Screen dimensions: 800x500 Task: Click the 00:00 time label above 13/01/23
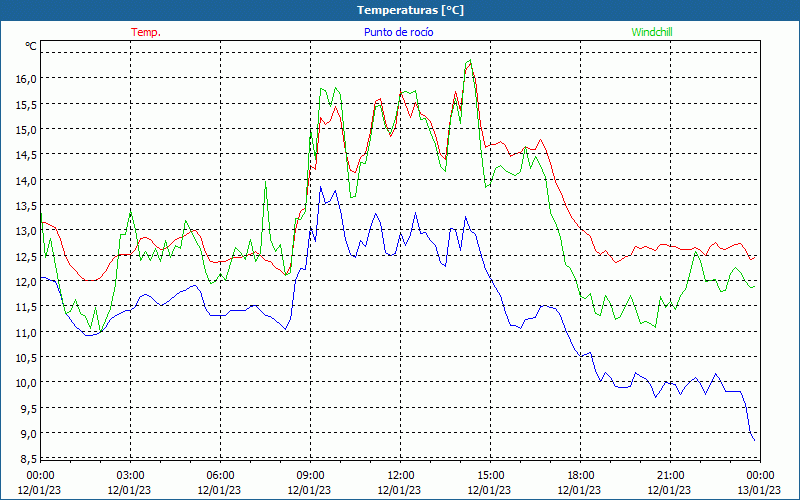pyautogui.click(x=760, y=476)
